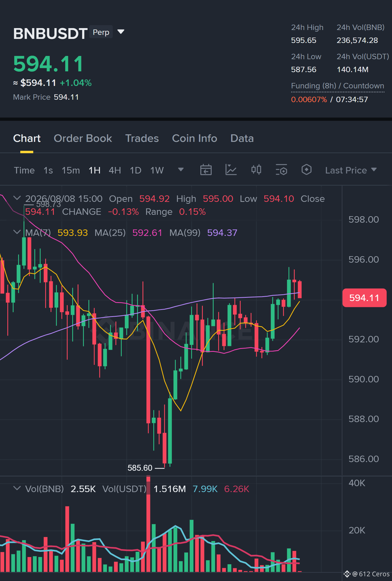Click the Mark Price 594.11 value
Screen dimensions: 392x581
pos(66,97)
